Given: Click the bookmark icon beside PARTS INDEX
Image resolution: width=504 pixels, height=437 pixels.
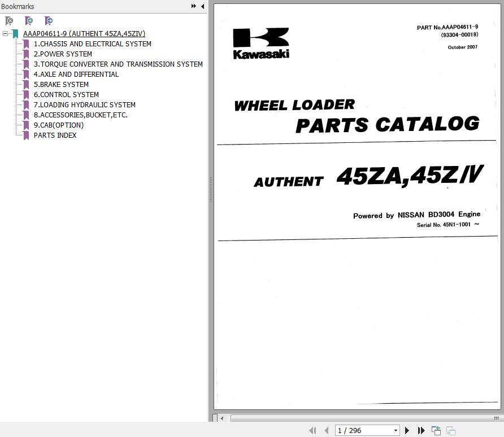Looking at the screenshot, I should pyautogui.click(x=27, y=136).
